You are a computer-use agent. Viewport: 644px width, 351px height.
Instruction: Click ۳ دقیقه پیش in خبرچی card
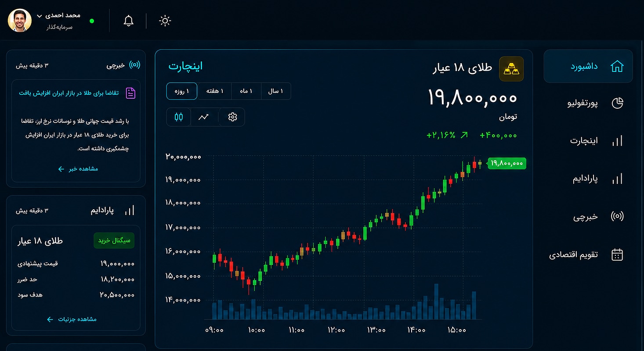coord(33,65)
